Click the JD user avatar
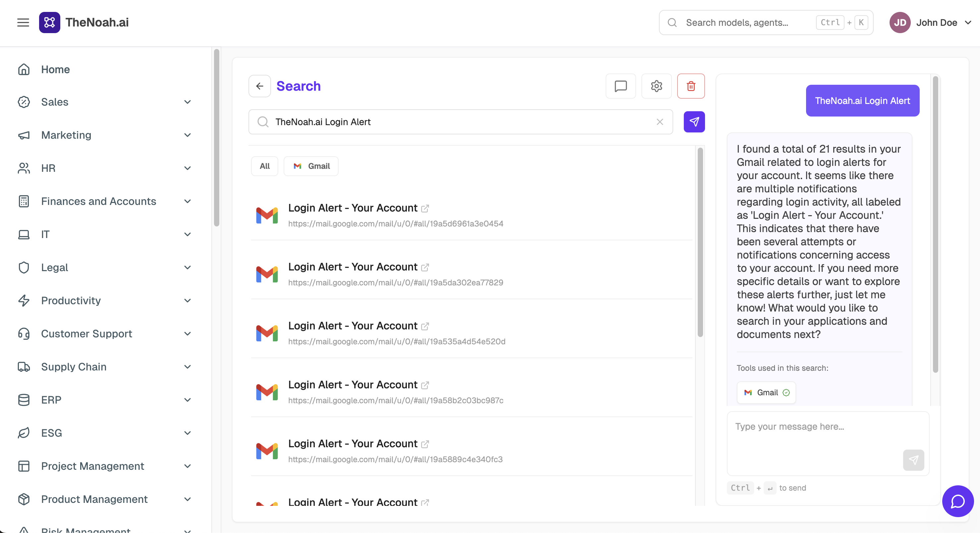This screenshot has height=533, width=980. (x=900, y=23)
